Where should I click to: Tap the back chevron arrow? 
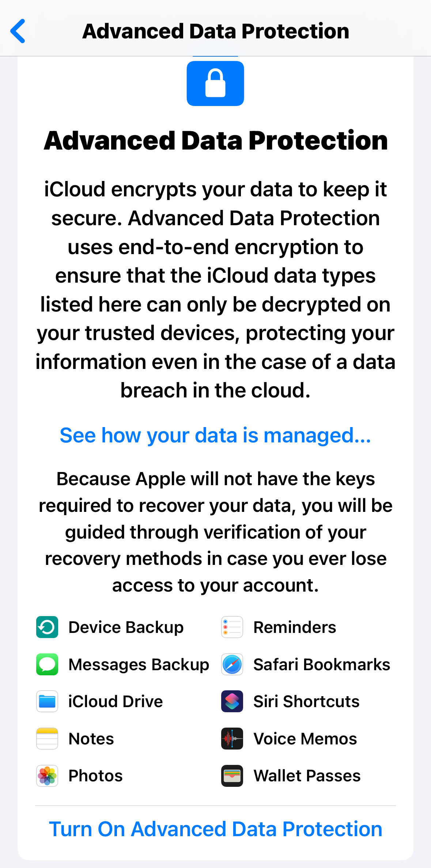(18, 31)
